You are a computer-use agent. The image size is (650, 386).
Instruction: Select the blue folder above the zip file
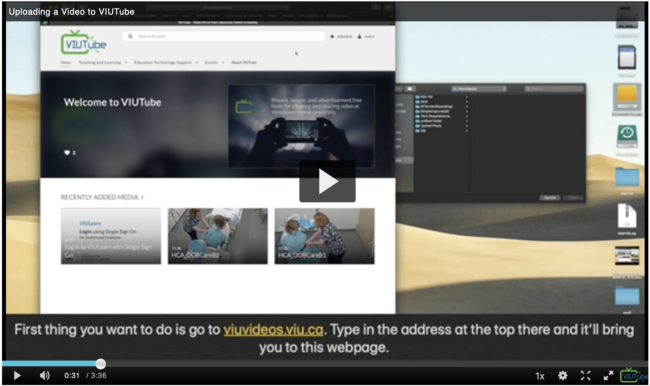tap(627, 177)
